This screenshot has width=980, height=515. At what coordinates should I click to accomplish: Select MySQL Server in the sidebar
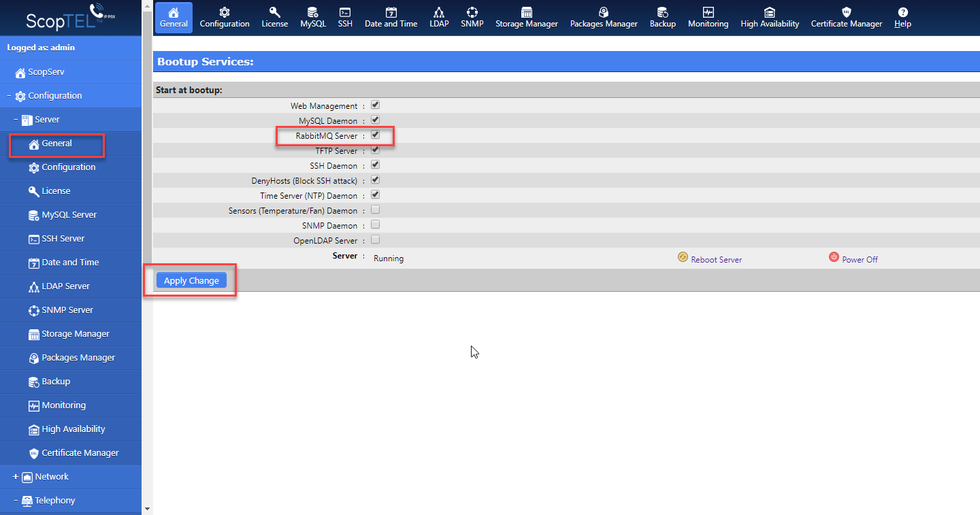pyautogui.click(x=71, y=215)
